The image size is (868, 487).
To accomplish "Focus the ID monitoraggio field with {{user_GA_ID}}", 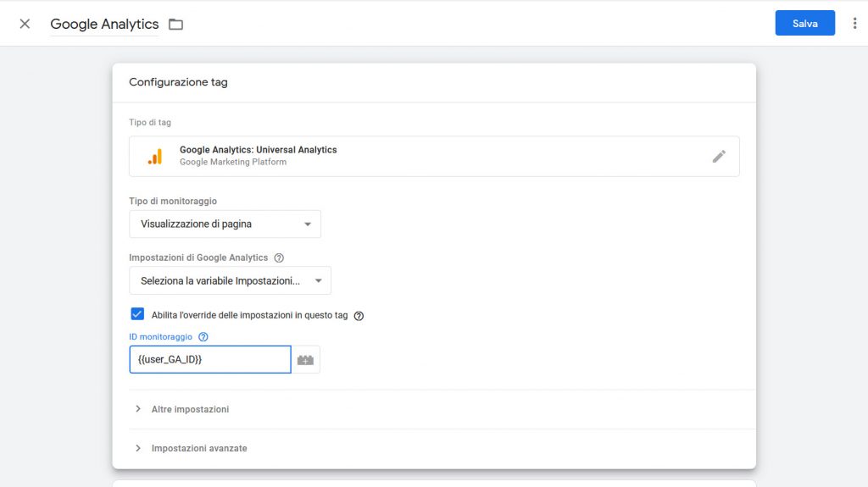I will point(210,360).
